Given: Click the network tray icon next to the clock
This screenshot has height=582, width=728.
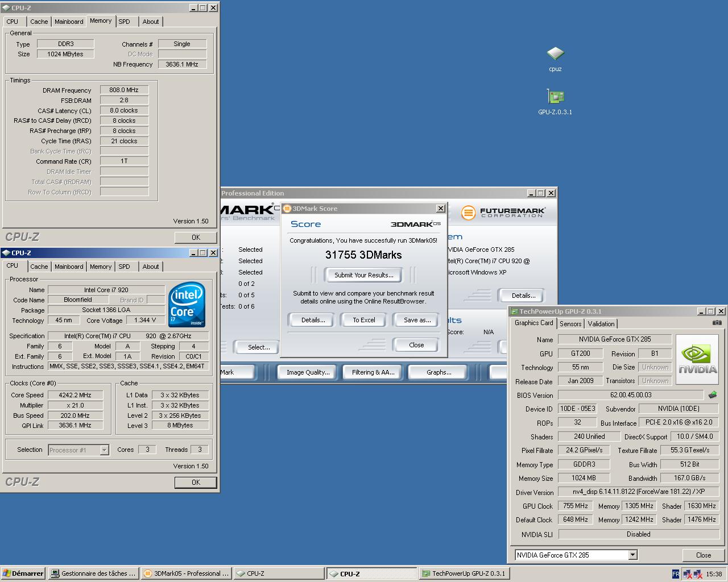Looking at the screenshot, I should [x=697, y=574].
